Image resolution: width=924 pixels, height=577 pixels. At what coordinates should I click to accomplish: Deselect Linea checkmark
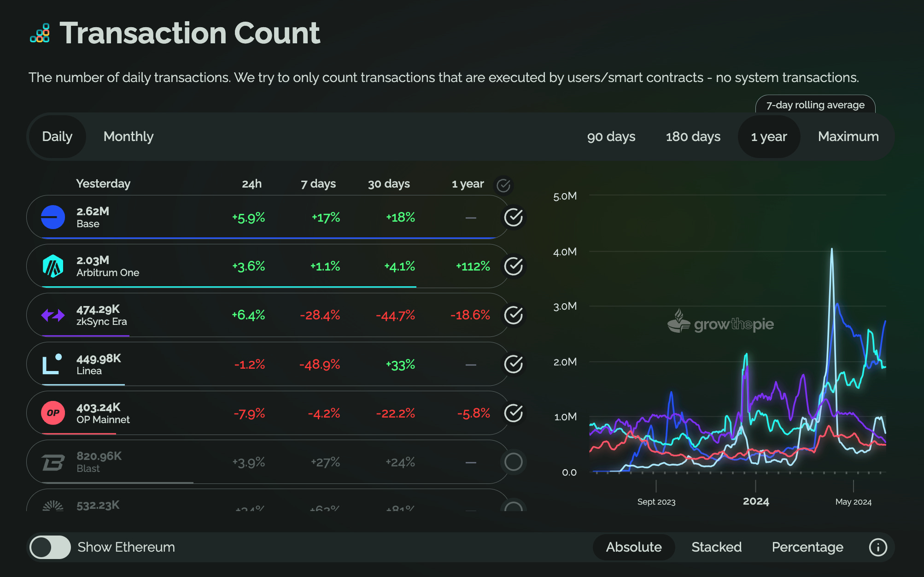pyautogui.click(x=513, y=364)
